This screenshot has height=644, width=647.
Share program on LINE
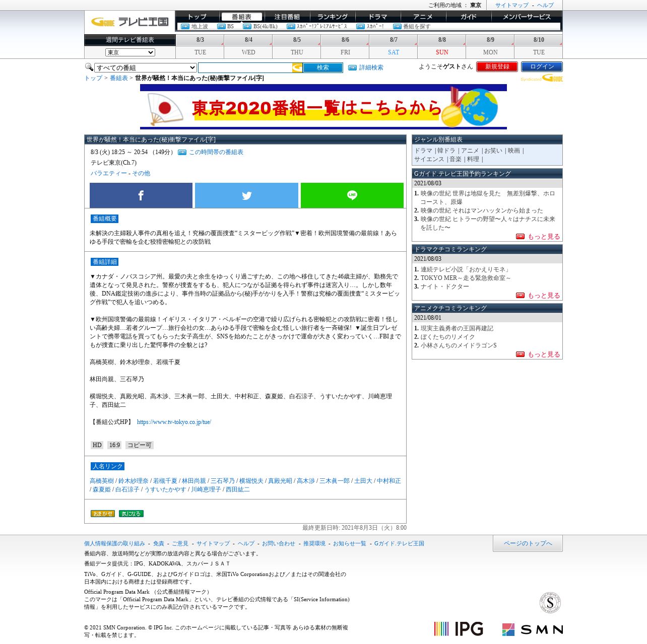(x=352, y=195)
